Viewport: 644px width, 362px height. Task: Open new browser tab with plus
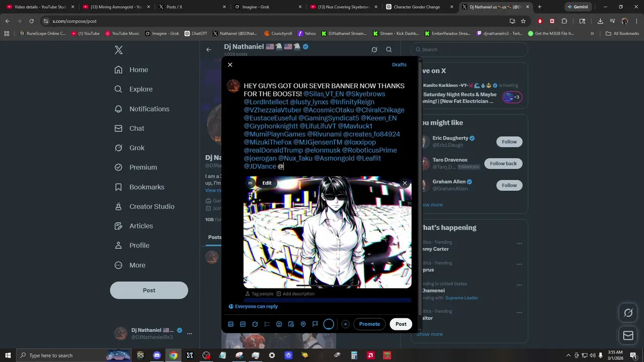tap(539, 7)
